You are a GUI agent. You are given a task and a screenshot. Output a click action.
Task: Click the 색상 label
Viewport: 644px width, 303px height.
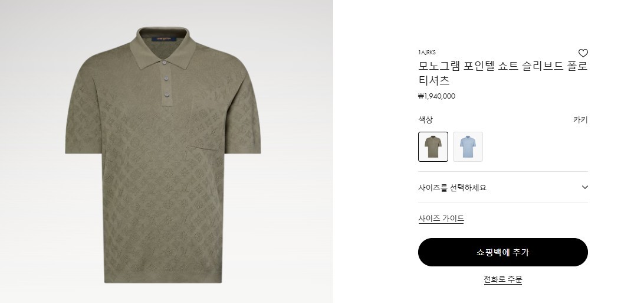click(425, 120)
